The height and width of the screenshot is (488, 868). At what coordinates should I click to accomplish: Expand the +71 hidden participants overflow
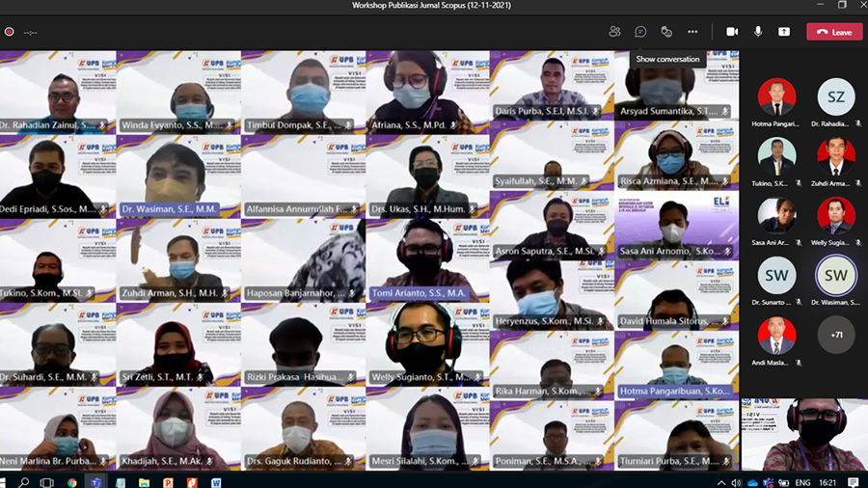pos(835,335)
